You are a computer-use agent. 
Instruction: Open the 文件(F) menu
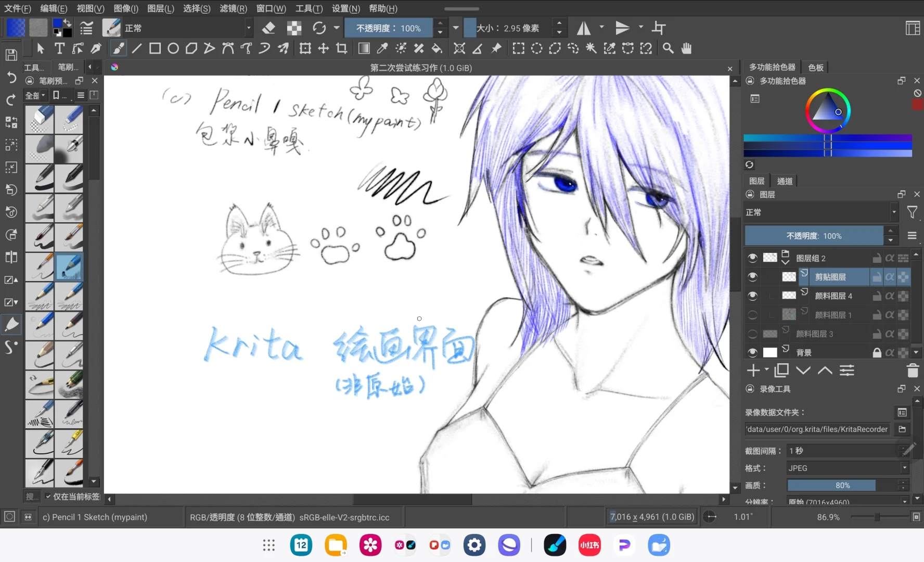[x=17, y=8]
